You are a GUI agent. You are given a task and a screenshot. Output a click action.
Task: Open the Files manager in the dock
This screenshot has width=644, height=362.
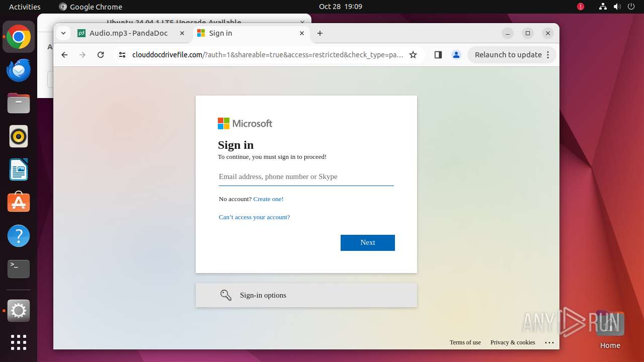pos(19,103)
